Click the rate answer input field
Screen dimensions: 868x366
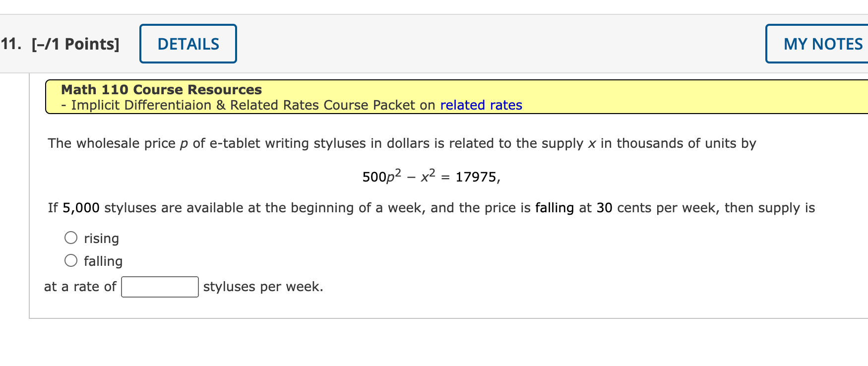pyautogui.click(x=159, y=286)
